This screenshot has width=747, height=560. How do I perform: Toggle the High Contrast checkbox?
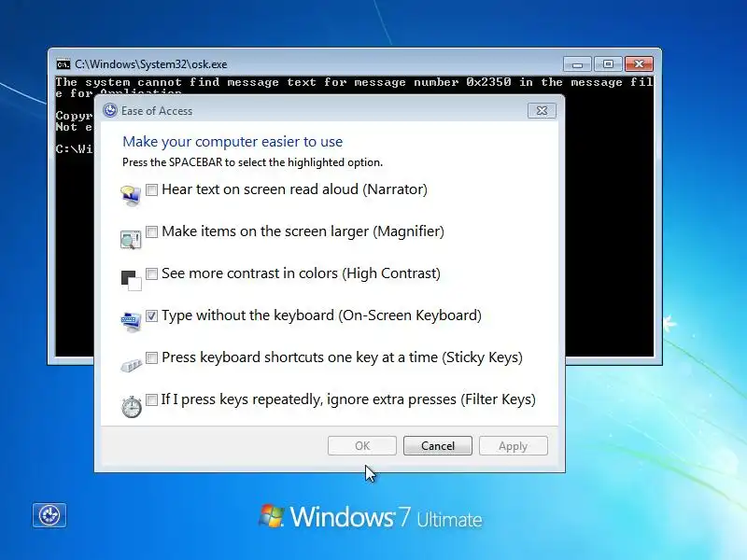pos(151,273)
